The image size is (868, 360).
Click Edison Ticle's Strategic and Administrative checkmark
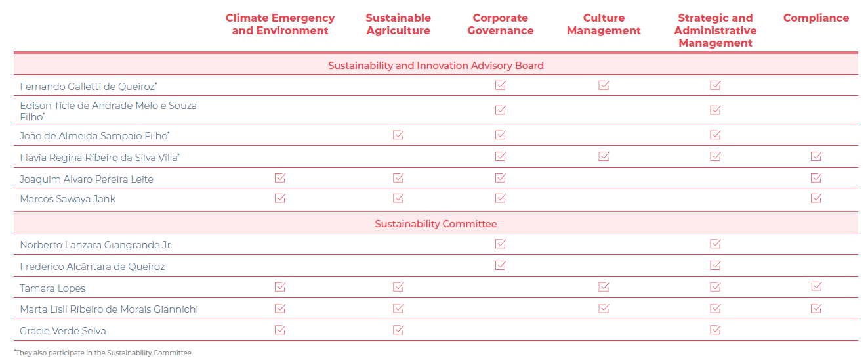click(x=715, y=110)
